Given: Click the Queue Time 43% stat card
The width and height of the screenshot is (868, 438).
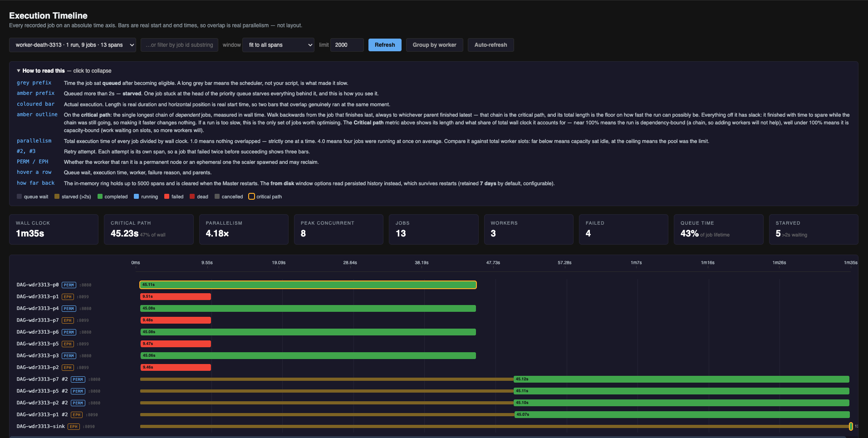Looking at the screenshot, I should (719, 229).
